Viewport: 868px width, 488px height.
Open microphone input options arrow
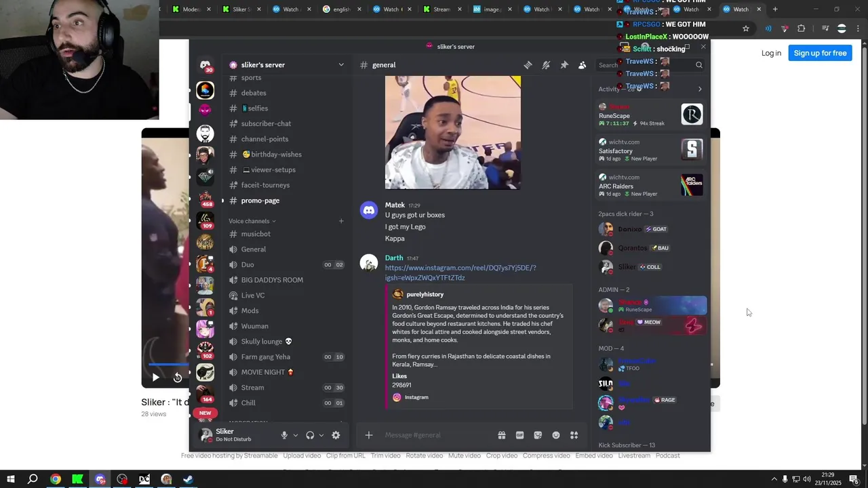[x=295, y=435]
